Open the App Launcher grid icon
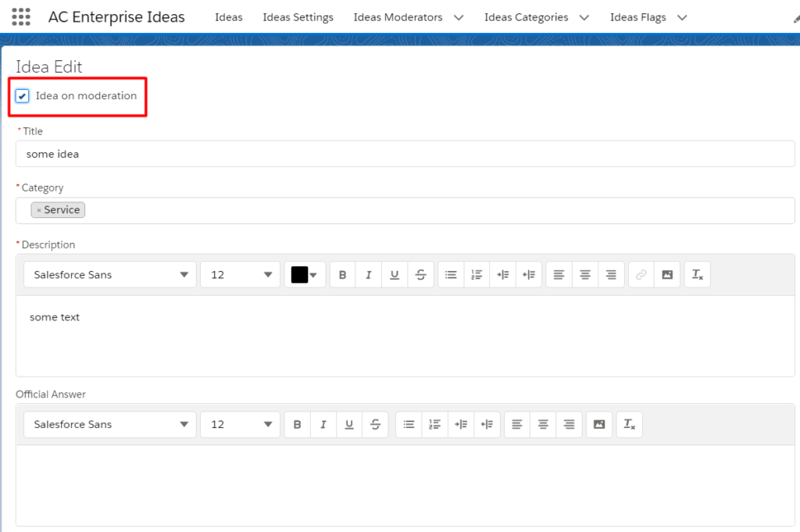Image resolution: width=800 pixels, height=532 pixels. [x=21, y=17]
